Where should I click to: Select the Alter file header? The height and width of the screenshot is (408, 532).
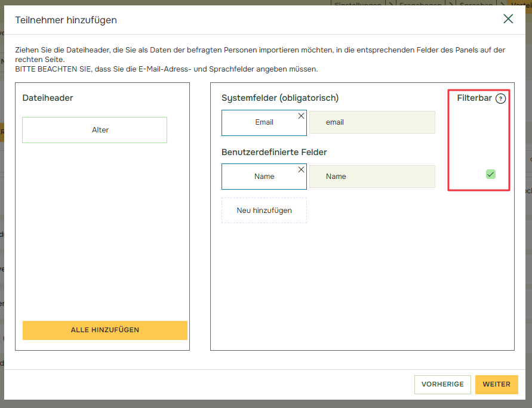pos(95,130)
